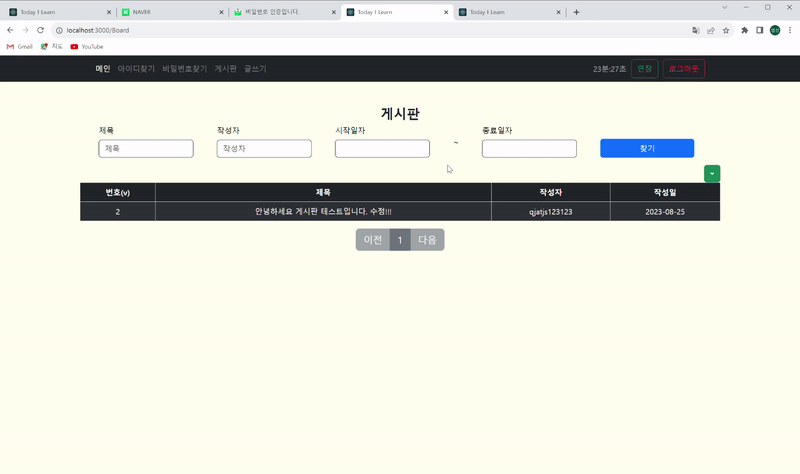800x474 pixels.
Task: Open the green dropdown above the table
Action: coord(712,173)
